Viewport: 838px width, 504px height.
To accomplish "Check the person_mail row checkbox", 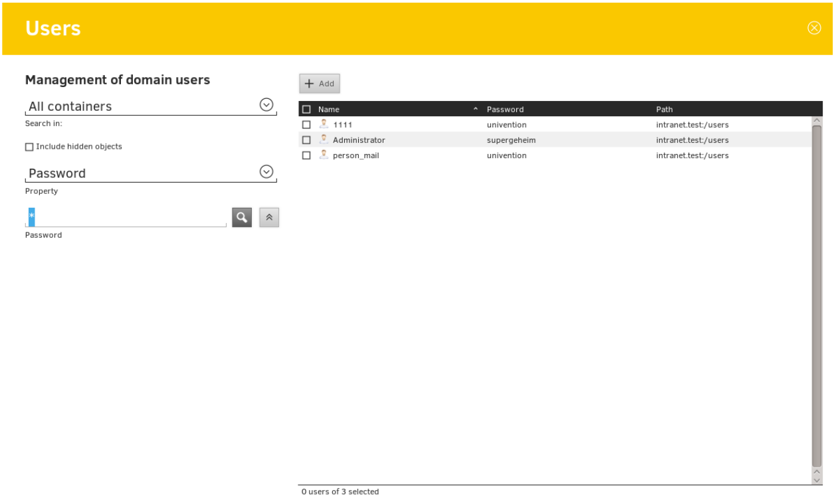I will point(306,155).
